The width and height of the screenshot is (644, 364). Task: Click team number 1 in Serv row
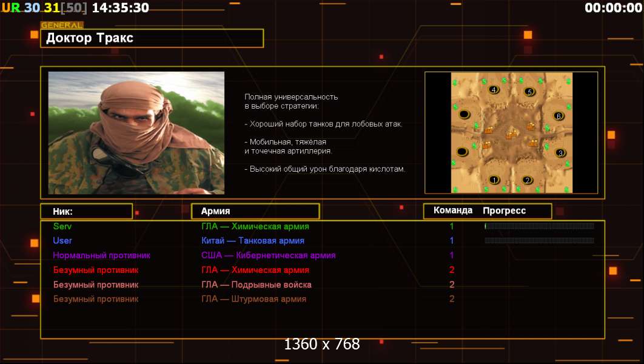pyautogui.click(x=452, y=226)
